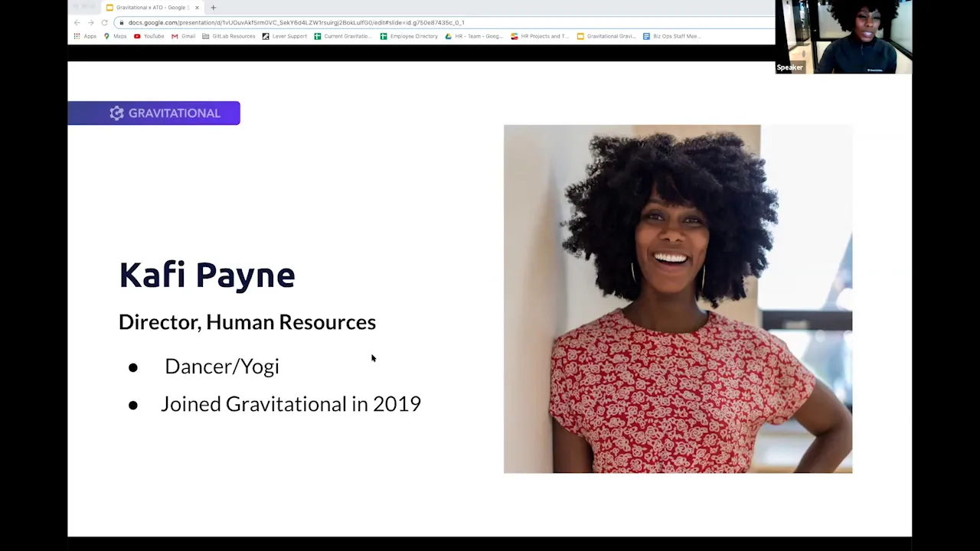Focus the docs.google.com address bar
The height and width of the screenshot is (551, 980).
tap(444, 22)
